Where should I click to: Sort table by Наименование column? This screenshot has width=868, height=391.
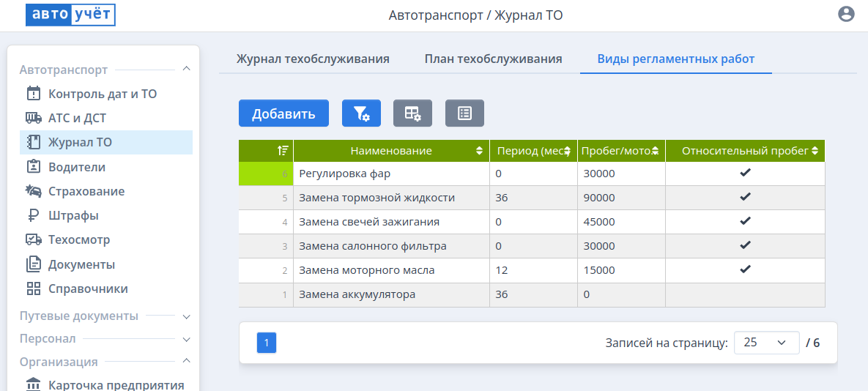pos(391,151)
